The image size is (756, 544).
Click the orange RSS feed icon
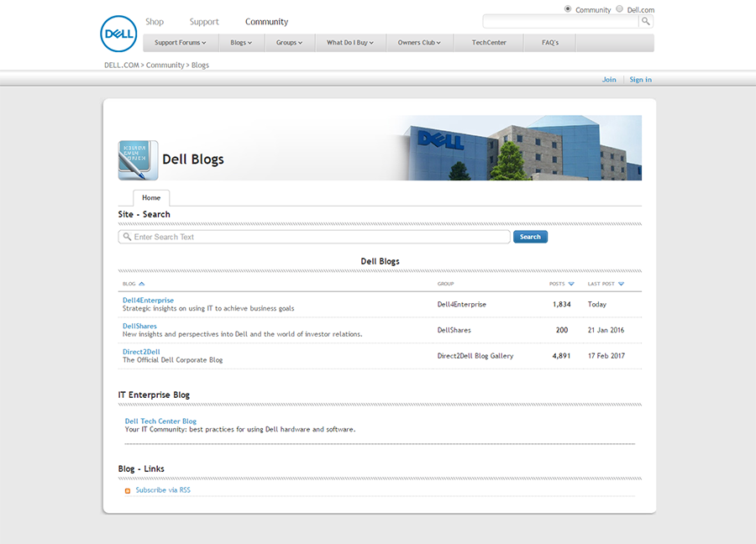pos(128,490)
